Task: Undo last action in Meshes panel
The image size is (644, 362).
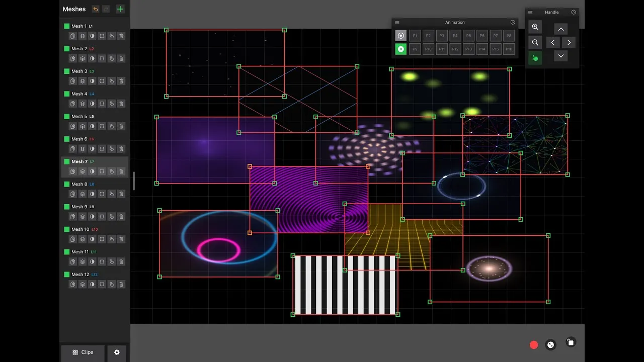Action: coord(96,9)
